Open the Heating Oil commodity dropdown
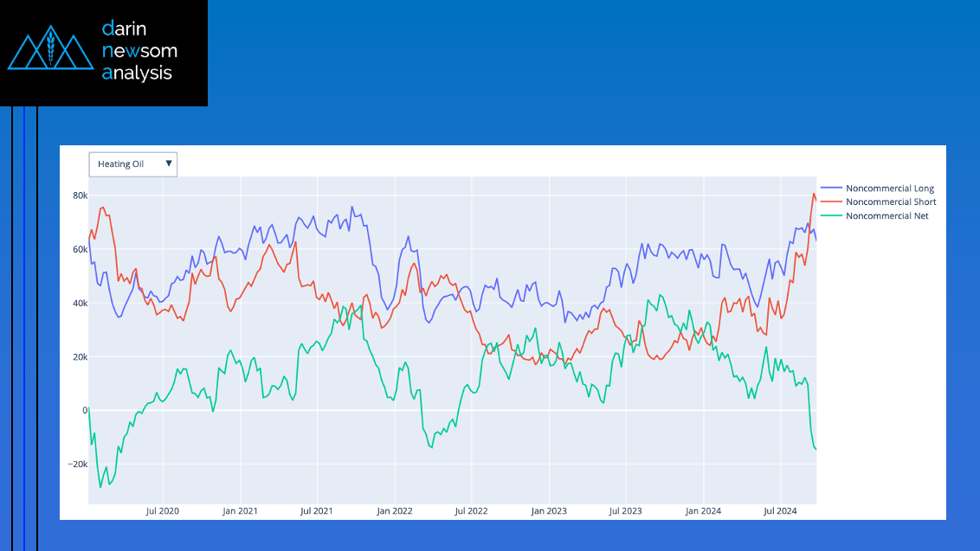This screenshot has width=980, height=551. click(x=132, y=163)
